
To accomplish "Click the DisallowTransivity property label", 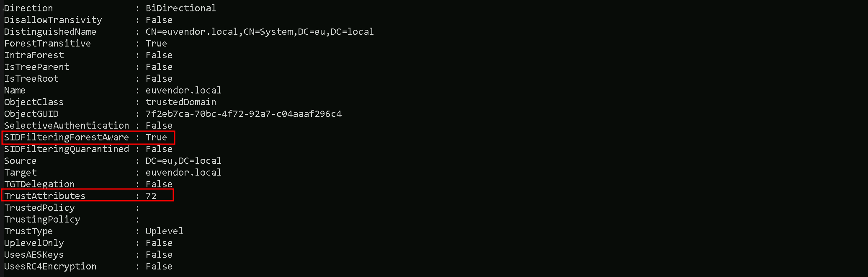I will (x=53, y=20).
